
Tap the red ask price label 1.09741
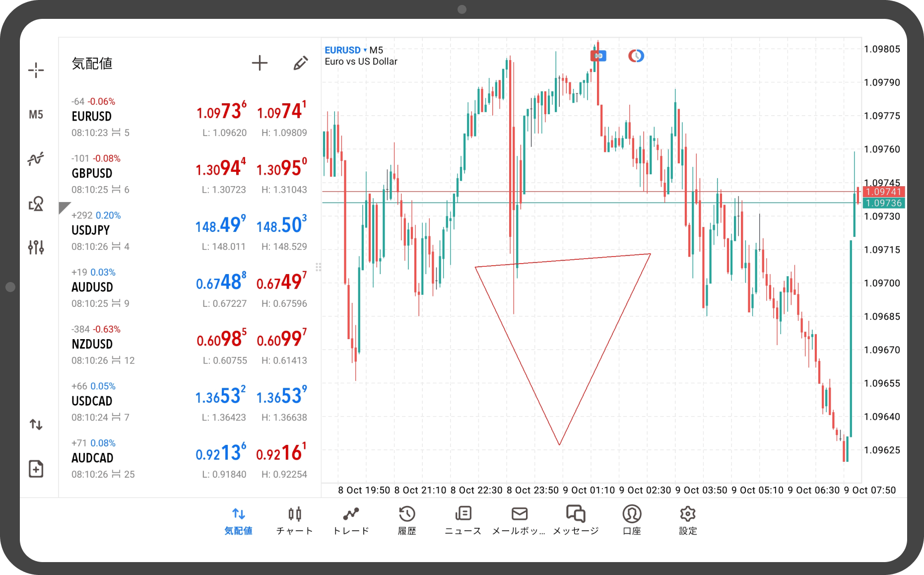click(884, 192)
